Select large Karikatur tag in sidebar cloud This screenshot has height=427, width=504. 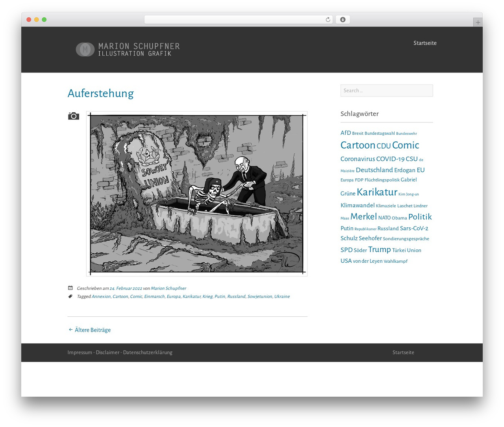pos(377,192)
